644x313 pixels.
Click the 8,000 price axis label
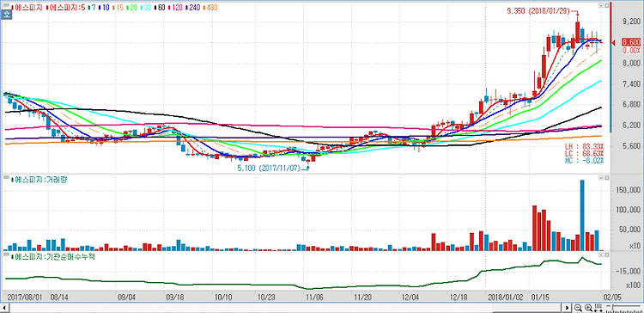(632, 64)
